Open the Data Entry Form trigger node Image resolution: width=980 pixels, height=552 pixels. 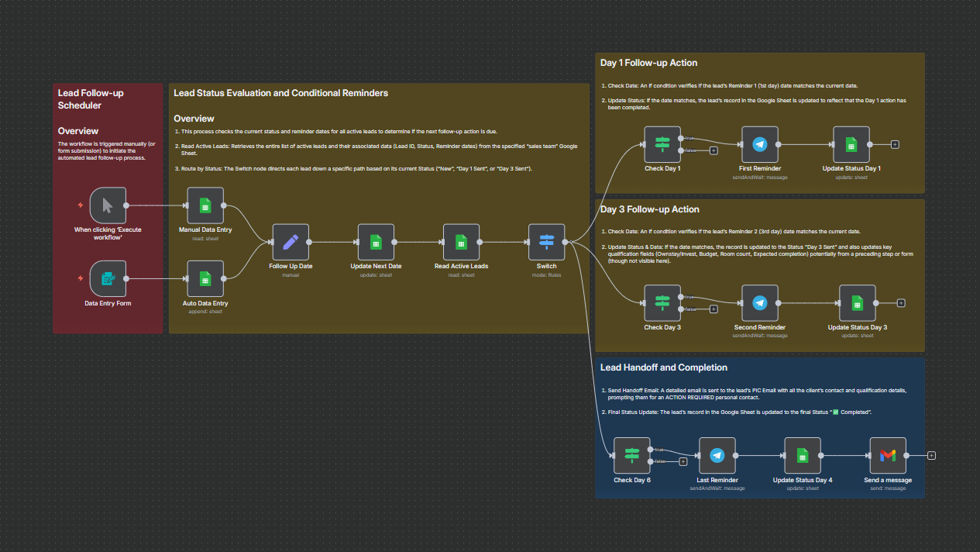click(108, 278)
